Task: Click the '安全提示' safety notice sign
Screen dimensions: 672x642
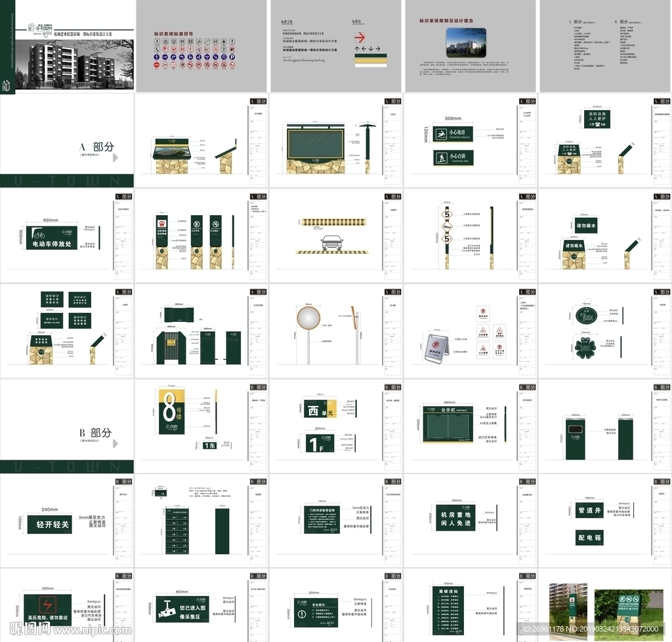Action: pos(316,613)
